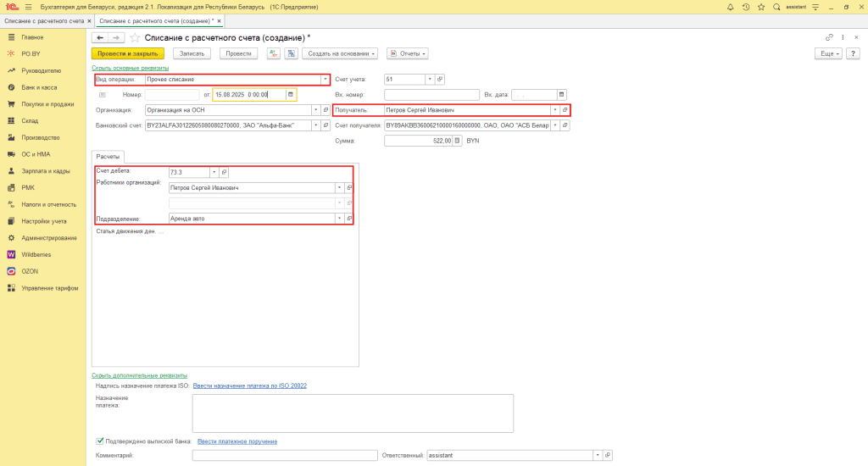Click the 'Назначение платежа' text area
The height and width of the screenshot is (466, 868).
tap(353, 413)
